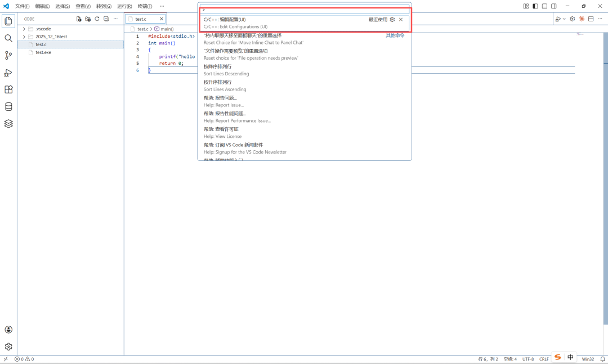Open the Manage gear at sidebar bottom
The image size is (608, 364).
click(8, 347)
